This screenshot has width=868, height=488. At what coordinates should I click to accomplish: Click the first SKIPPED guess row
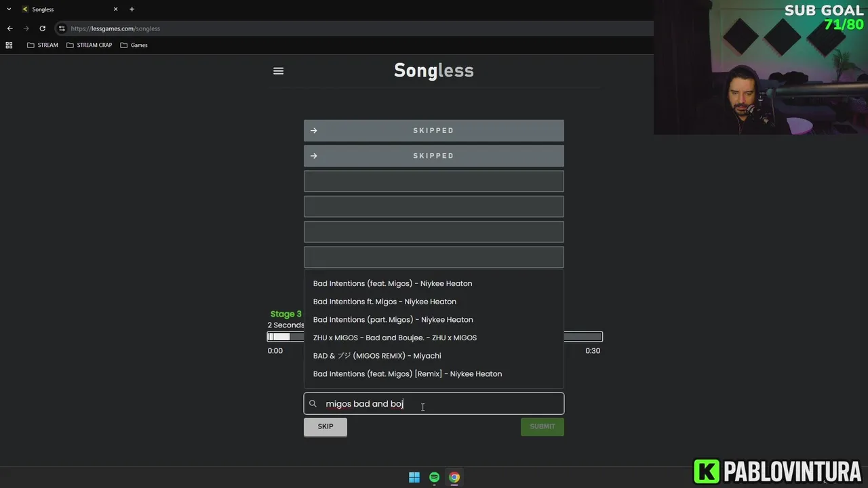click(x=434, y=130)
